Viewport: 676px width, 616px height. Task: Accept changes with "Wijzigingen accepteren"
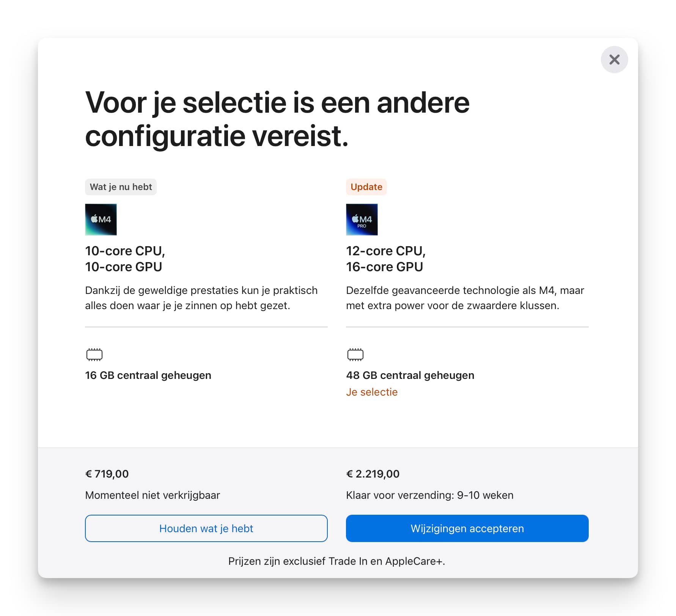[467, 528]
